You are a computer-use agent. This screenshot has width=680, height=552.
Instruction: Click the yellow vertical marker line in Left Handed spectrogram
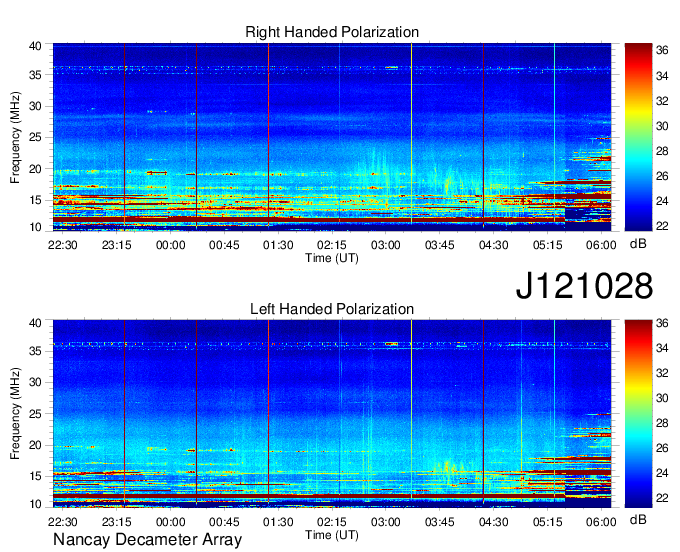point(411,409)
